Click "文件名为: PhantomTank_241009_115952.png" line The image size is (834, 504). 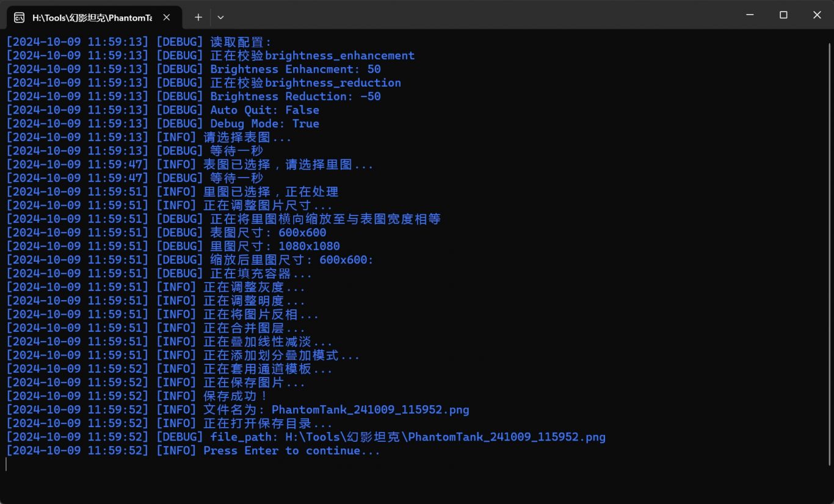click(238, 410)
